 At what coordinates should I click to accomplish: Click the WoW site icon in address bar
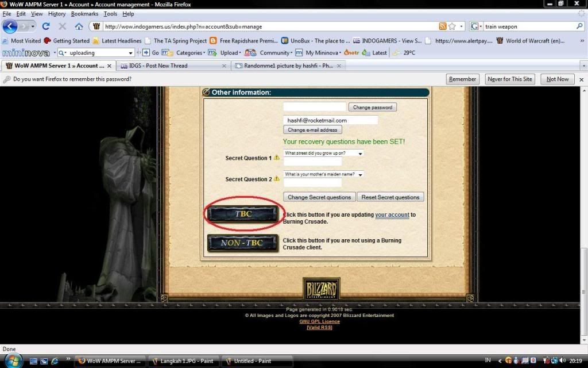pos(96,26)
